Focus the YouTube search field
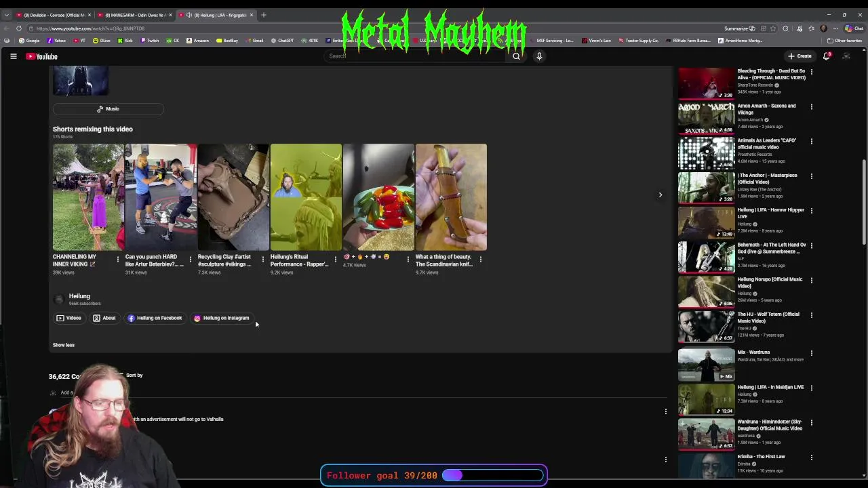 coord(415,56)
